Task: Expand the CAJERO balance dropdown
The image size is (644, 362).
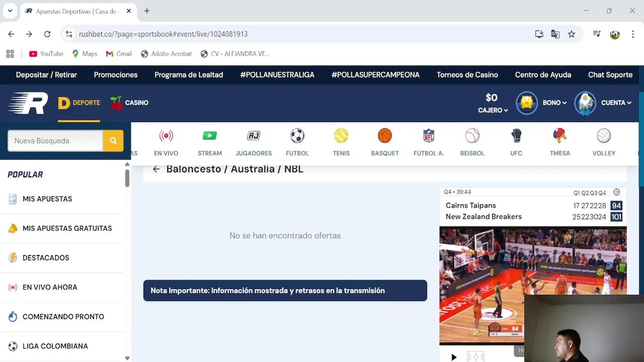Action: (493, 110)
